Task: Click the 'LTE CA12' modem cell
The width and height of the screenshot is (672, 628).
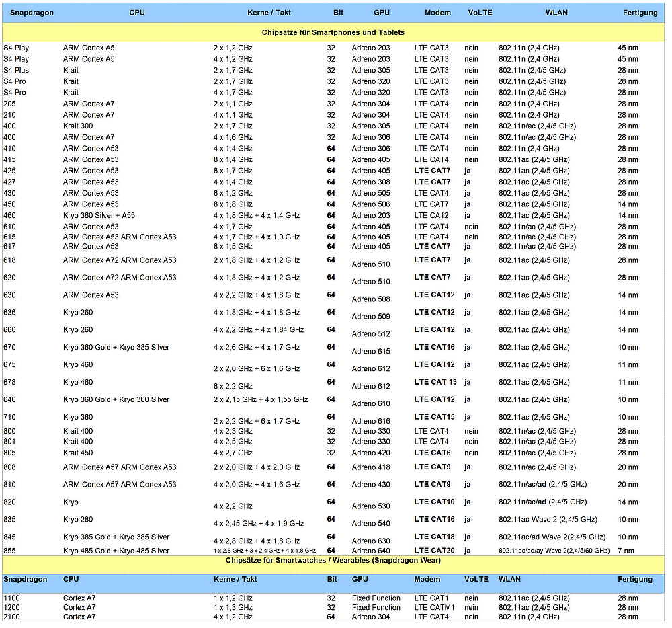Action: 431,215
